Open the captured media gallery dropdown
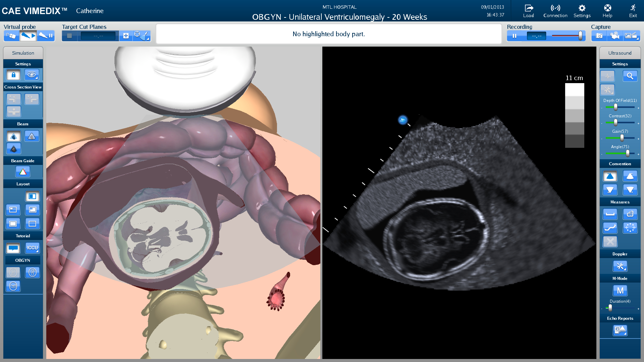644x362 pixels. [631, 36]
